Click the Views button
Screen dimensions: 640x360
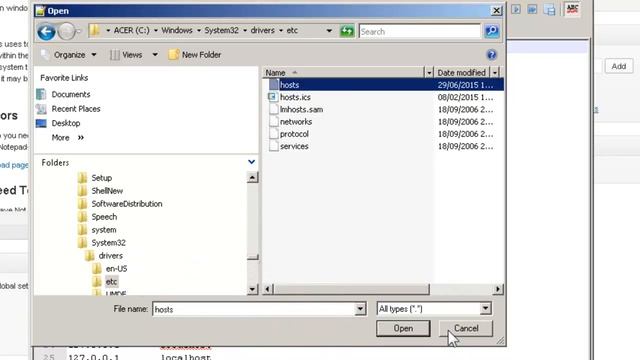click(x=126, y=55)
